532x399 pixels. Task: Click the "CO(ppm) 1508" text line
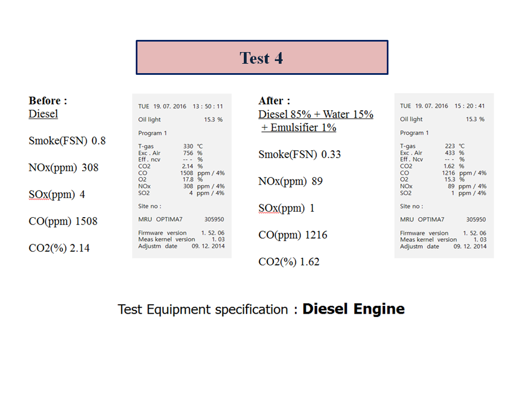pos(63,221)
